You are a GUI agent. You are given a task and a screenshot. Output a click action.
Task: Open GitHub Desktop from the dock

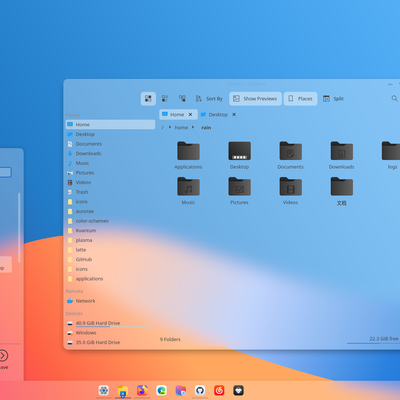pos(200,390)
